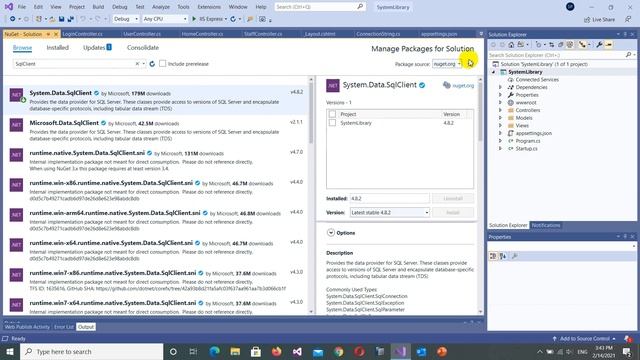The height and width of the screenshot is (360, 640).
Task: Collapse the SystemLibrary project node
Action: point(493,72)
